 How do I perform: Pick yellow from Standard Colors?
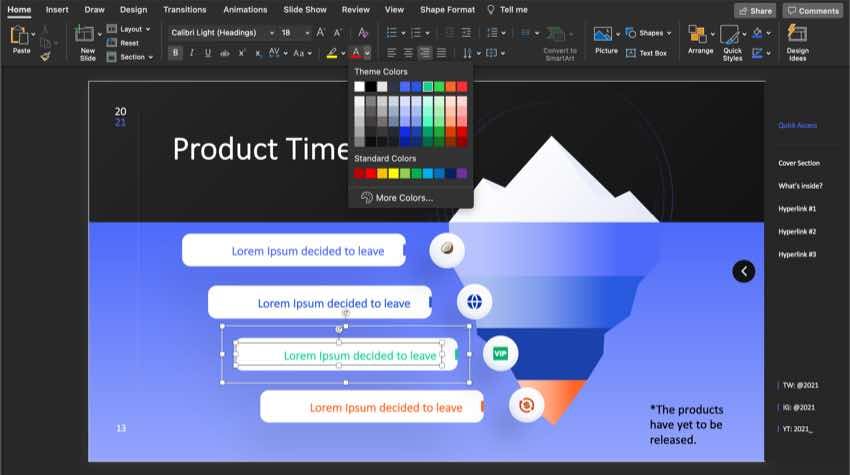(393, 173)
